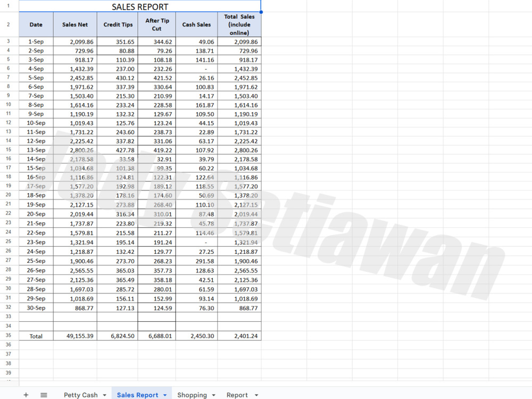Select the After Tip Cut total 6,688.01
The width and height of the screenshot is (532, 399).
pyautogui.click(x=157, y=336)
